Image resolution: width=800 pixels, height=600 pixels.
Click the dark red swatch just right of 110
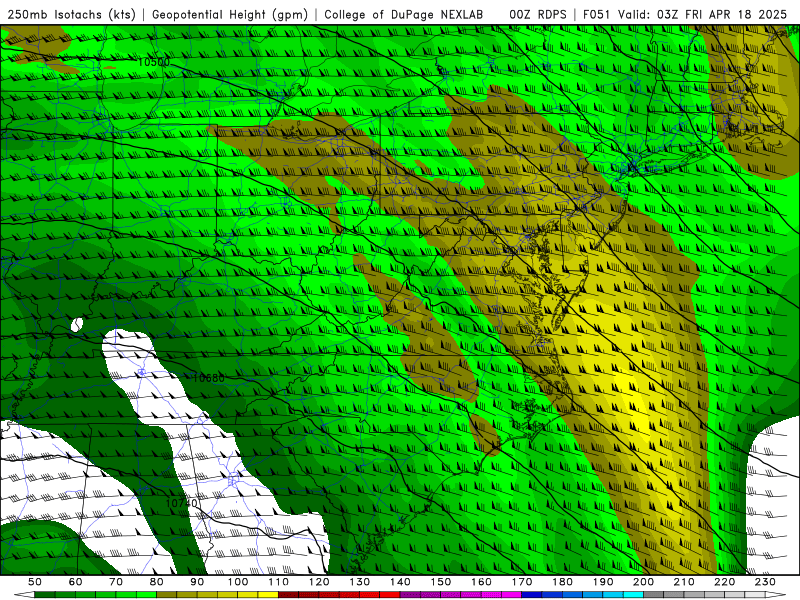(289, 595)
